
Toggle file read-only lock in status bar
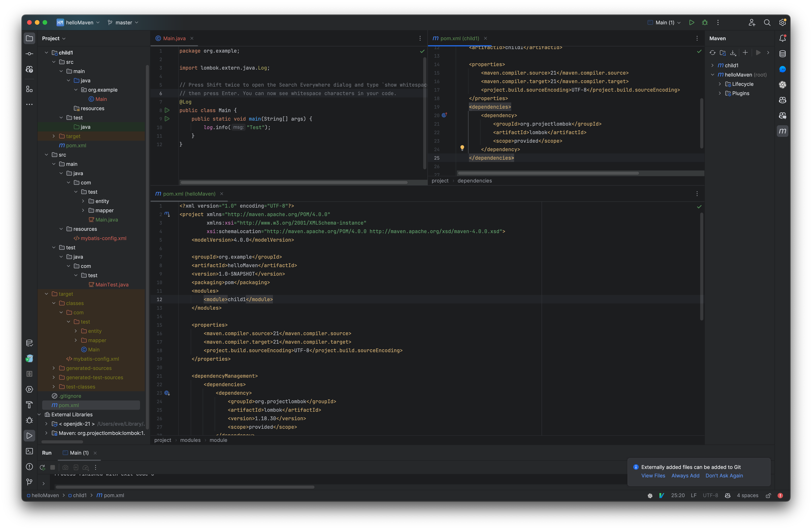click(x=768, y=496)
